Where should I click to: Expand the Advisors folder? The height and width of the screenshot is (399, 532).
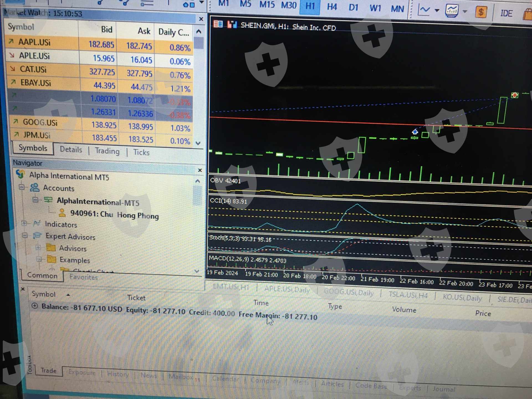pos(38,247)
